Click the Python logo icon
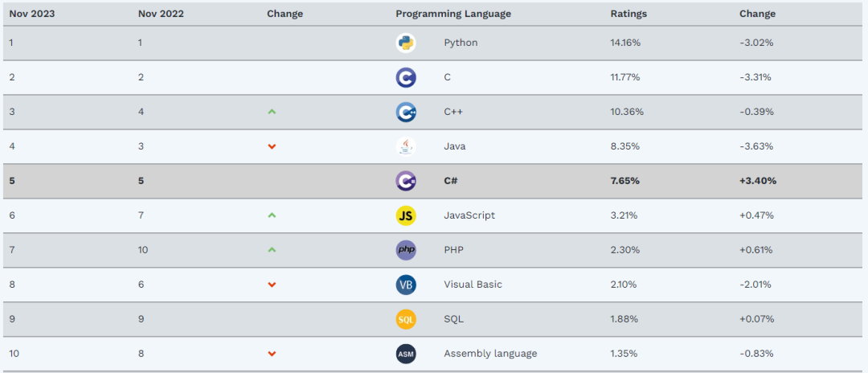This screenshot has height=373, width=868. (406, 43)
